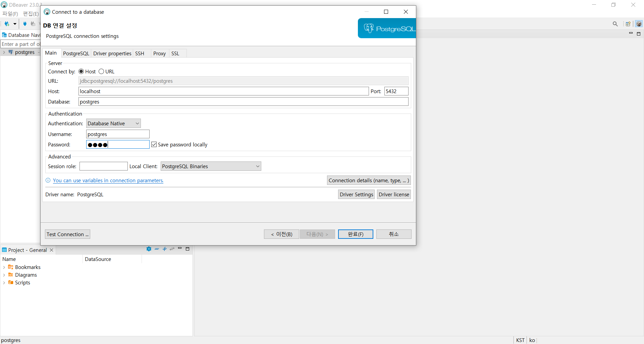
Task: Click the gray Reconnect plug toolbar icon
Action: pos(33,24)
